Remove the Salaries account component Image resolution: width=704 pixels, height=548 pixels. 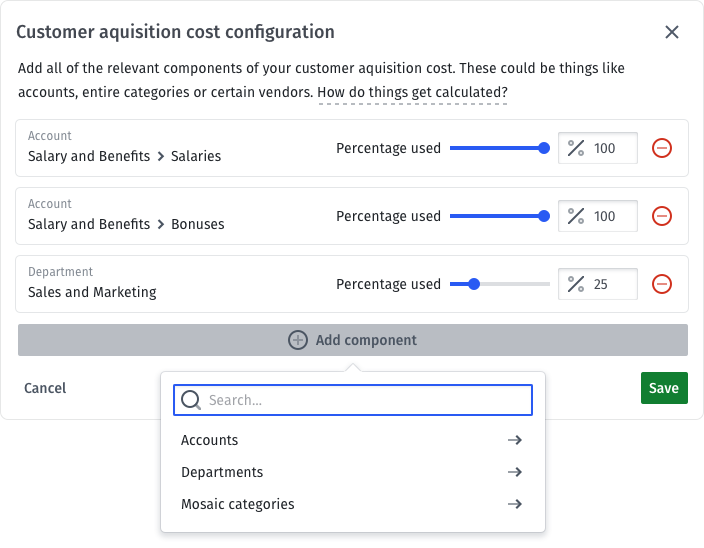662,148
